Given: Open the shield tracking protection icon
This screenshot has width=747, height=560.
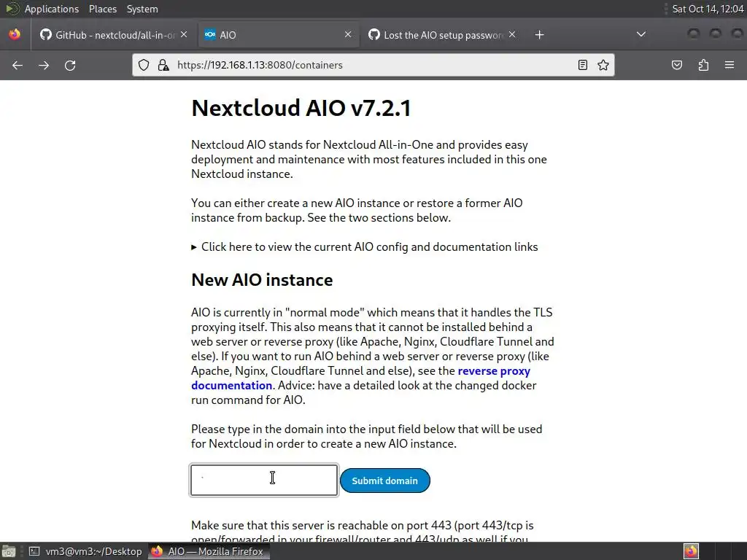Looking at the screenshot, I should coord(144,65).
